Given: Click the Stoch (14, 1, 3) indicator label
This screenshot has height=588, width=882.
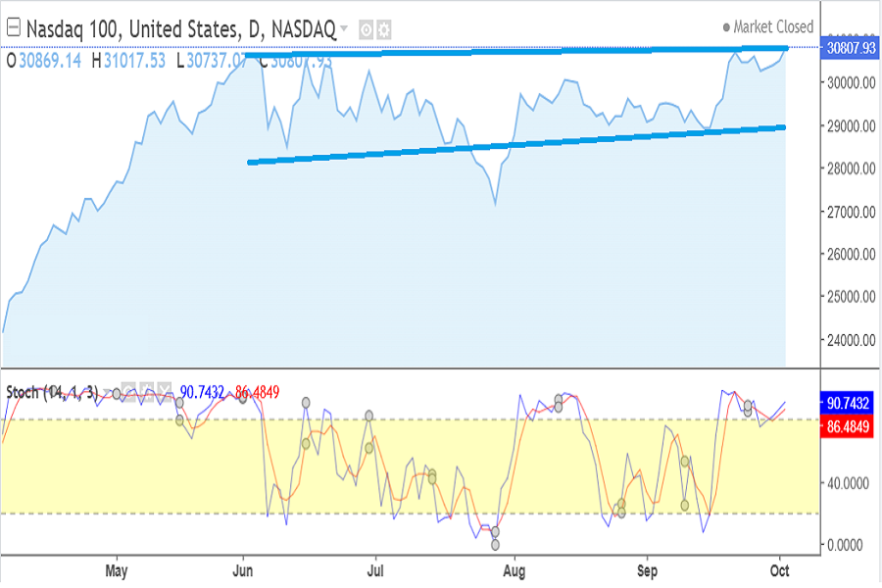Looking at the screenshot, I should pos(52,392).
